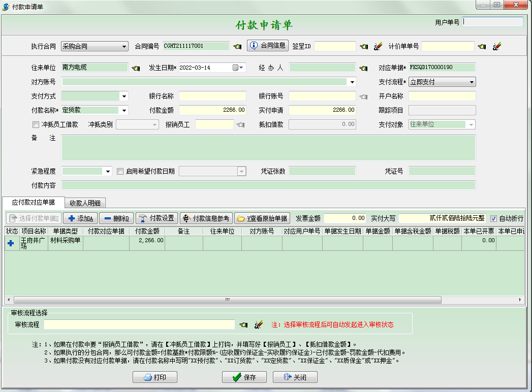Click lookup hand icon beside 合同编号

pyautogui.click(x=237, y=46)
